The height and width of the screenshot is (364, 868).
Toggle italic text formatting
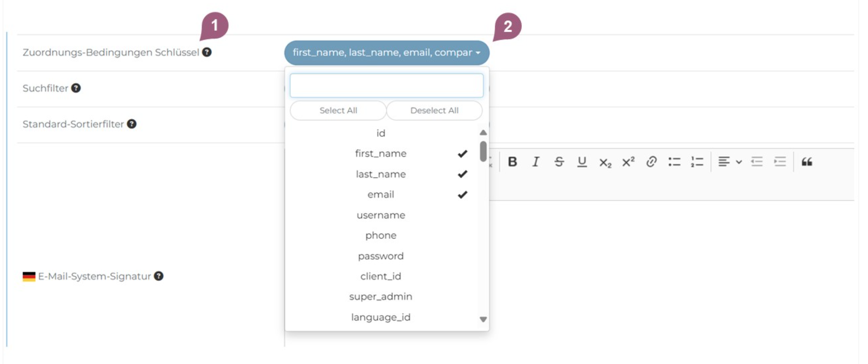pyautogui.click(x=535, y=162)
